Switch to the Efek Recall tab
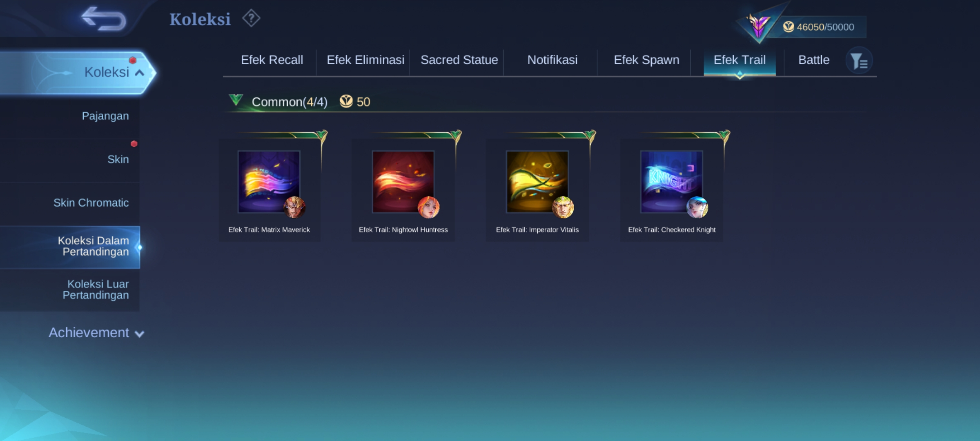This screenshot has width=980, height=441. tap(272, 60)
